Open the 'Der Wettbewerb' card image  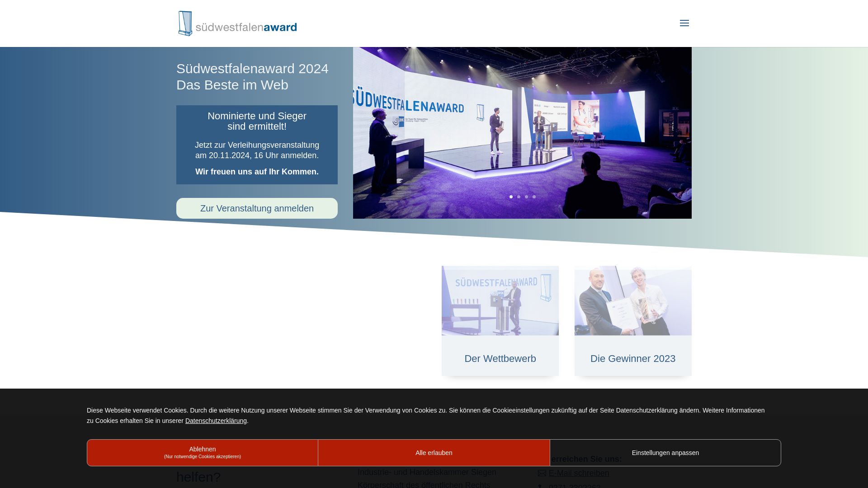[x=500, y=300]
